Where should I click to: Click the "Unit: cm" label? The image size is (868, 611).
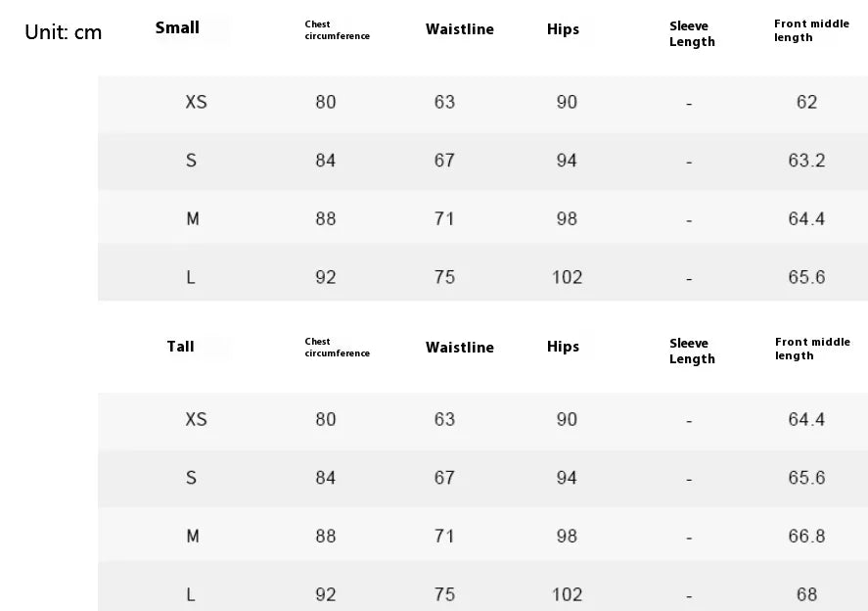(63, 32)
